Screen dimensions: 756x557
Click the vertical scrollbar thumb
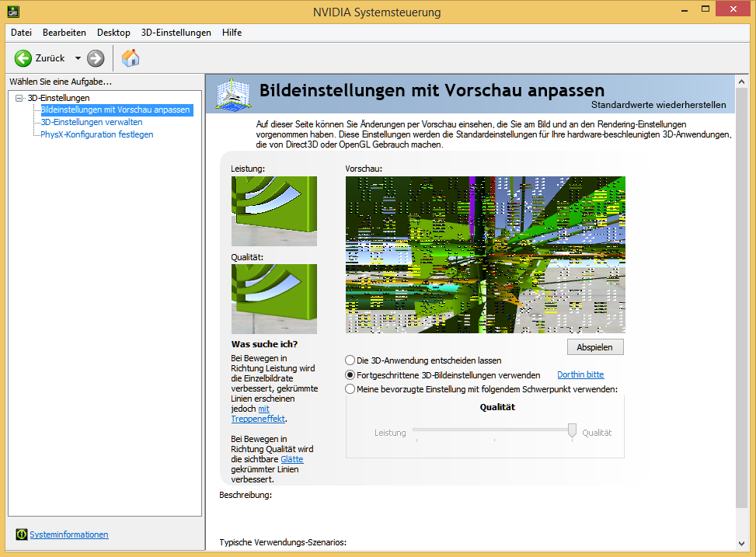tap(741, 298)
